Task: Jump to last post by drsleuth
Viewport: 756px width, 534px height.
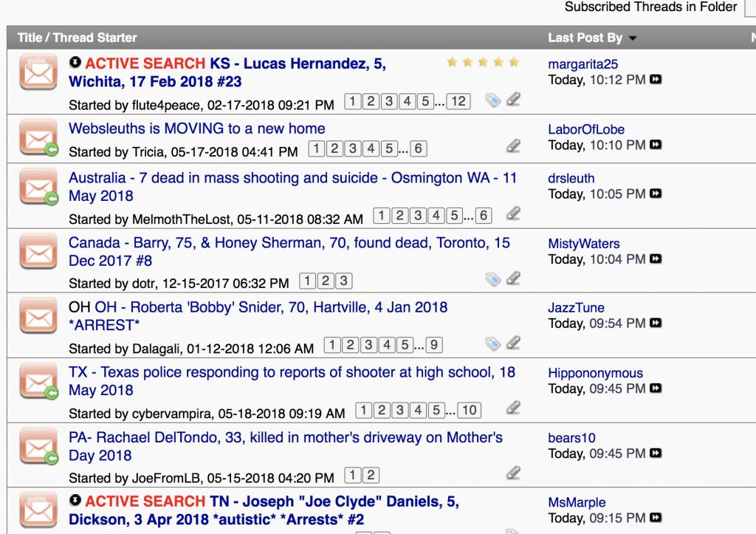Action: click(655, 194)
